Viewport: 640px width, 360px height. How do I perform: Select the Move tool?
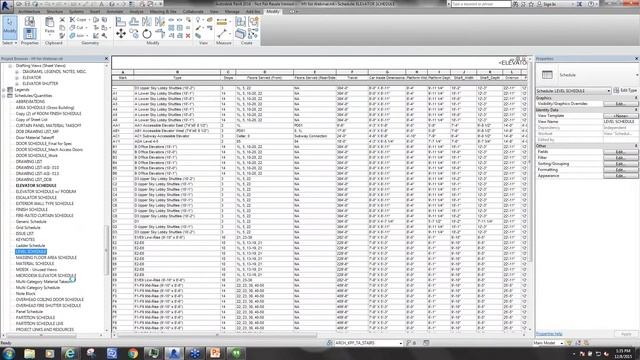[121, 34]
